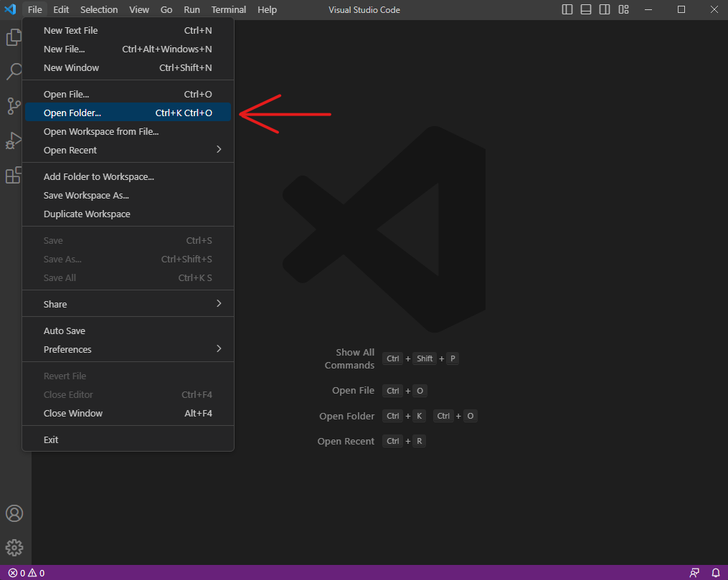Image resolution: width=728 pixels, height=580 pixels.
Task: Toggle the Secondary Side Bar layout button
Action: coord(605,9)
